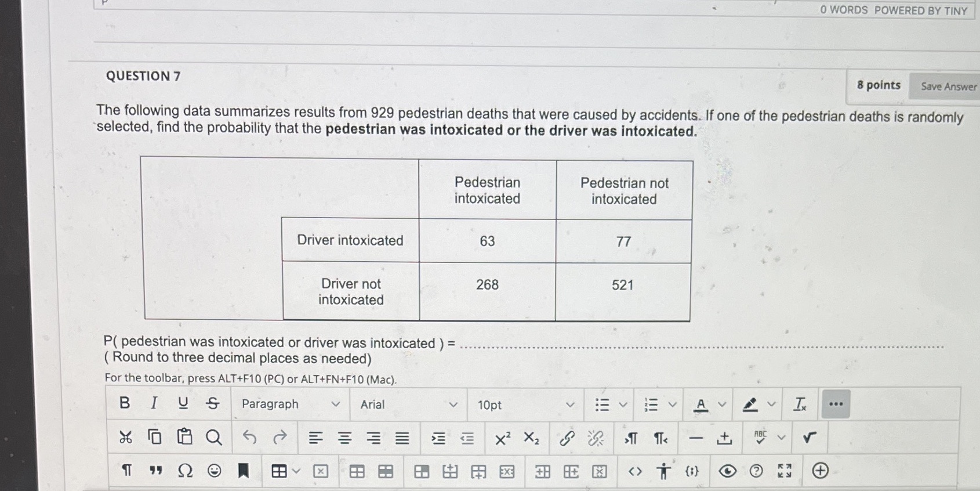Undo the last edit
980x491 pixels.
[x=249, y=437]
